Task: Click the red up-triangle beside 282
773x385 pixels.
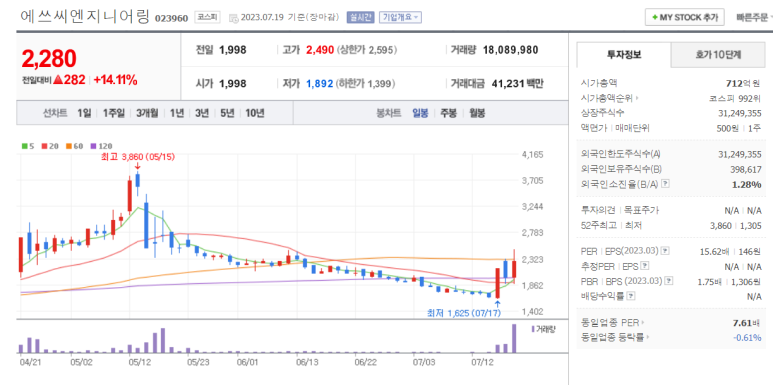Action: [57, 79]
